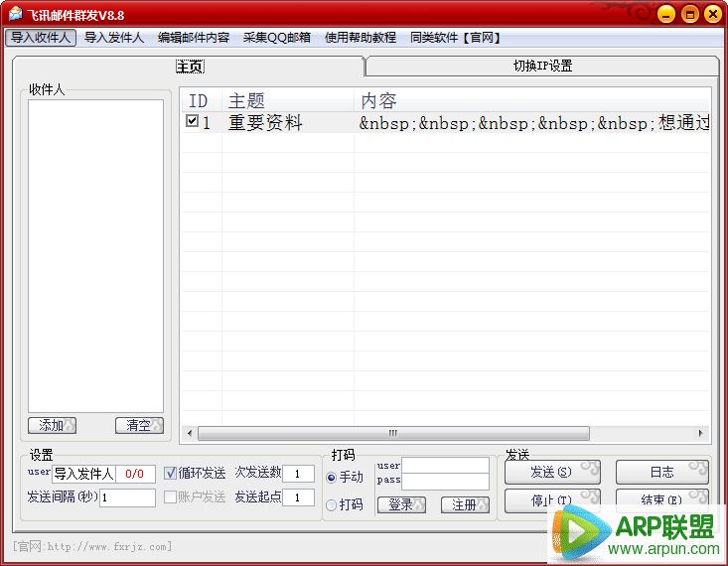Click the 0/0 sender counter
The width and height of the screenshot is (728, 566).
(135, 474)
